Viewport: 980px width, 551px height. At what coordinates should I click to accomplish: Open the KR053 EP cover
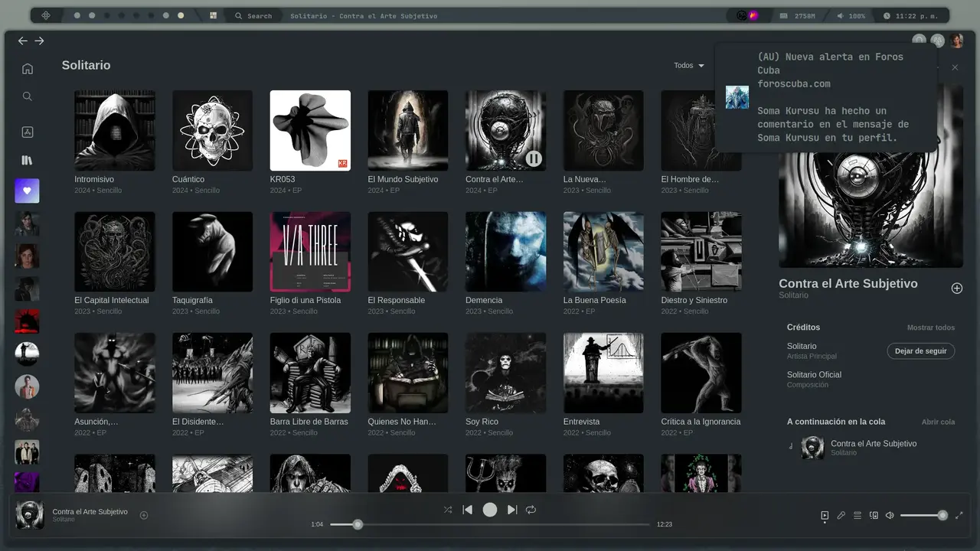(x=310, y=131)
